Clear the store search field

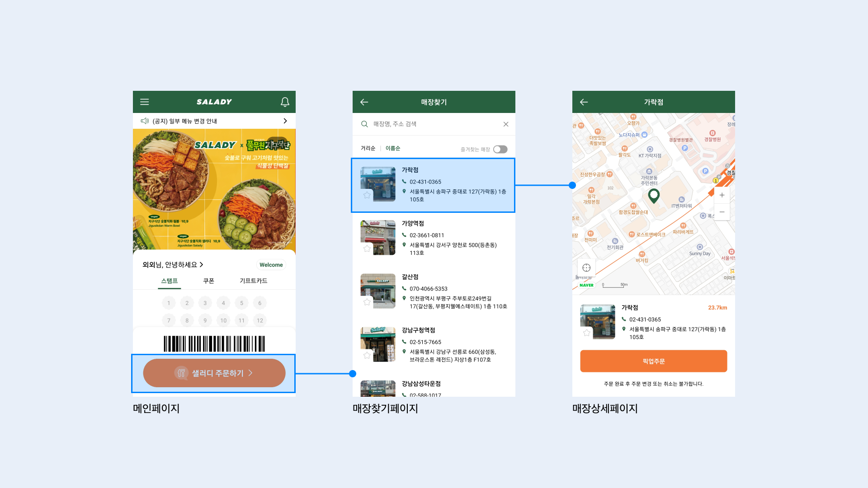(506, 124)
